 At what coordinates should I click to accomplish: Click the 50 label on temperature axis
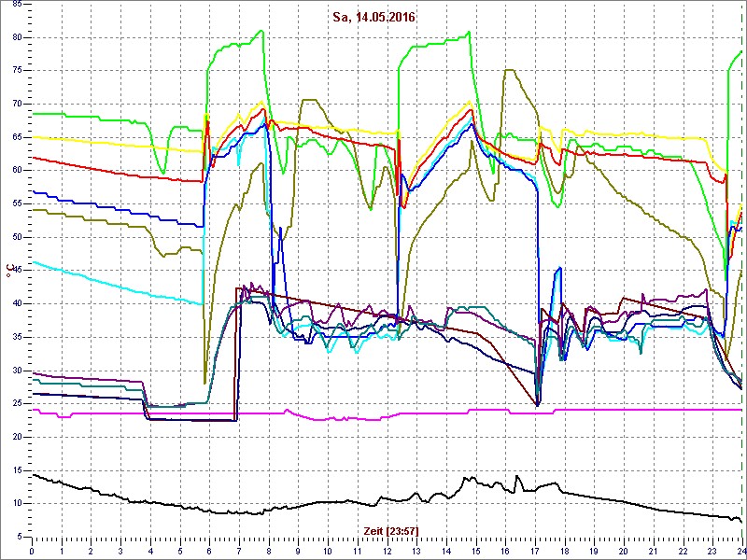(16, 238)
